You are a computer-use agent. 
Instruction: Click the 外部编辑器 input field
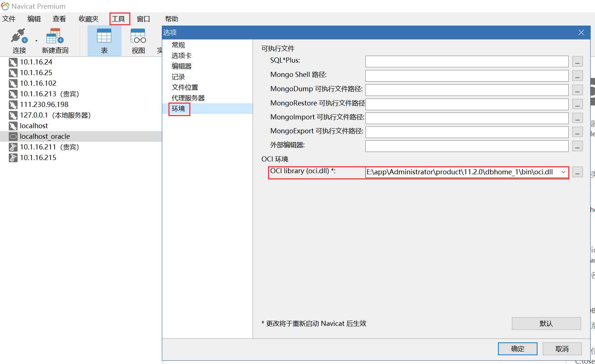click(x=467, y=146)
